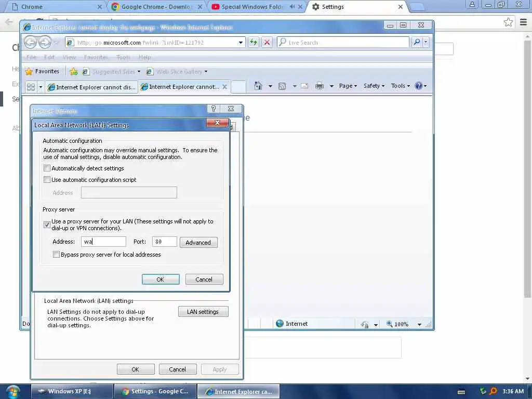Open the IE Quick Tabs grid icon

[x=31, y=87]
